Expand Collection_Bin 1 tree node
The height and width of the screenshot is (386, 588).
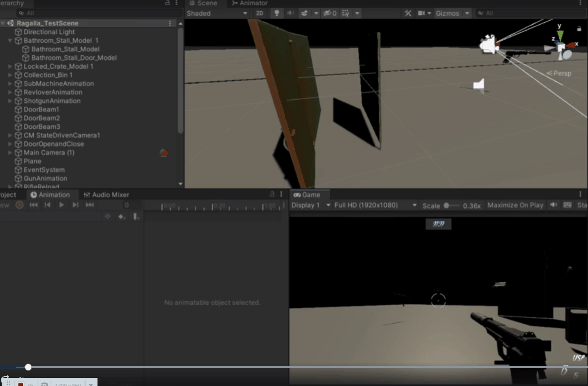10,75
